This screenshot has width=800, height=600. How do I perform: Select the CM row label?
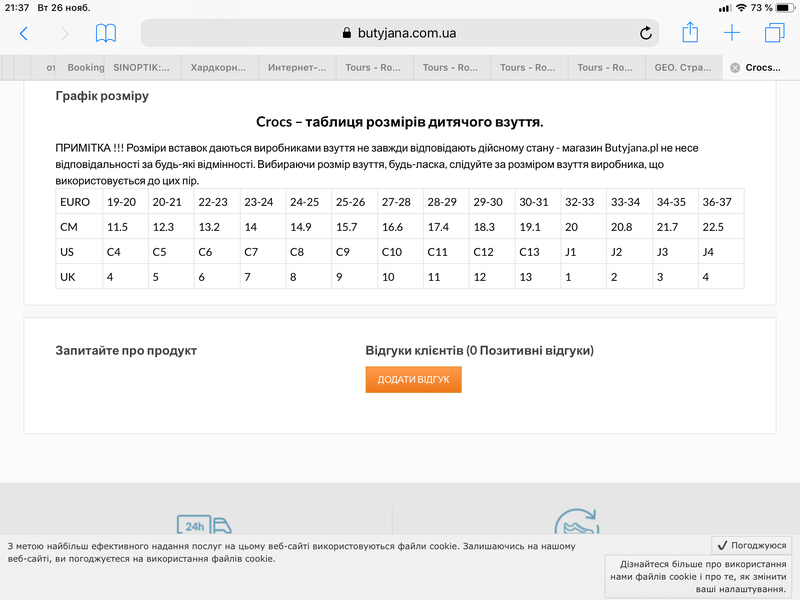pyautogui.click(x=79, y=227)
